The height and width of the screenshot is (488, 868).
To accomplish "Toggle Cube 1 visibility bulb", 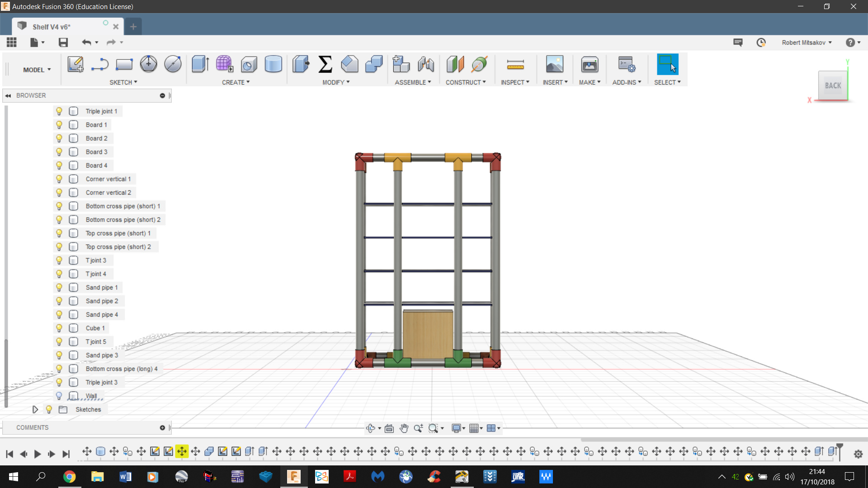I will point(59,328).
